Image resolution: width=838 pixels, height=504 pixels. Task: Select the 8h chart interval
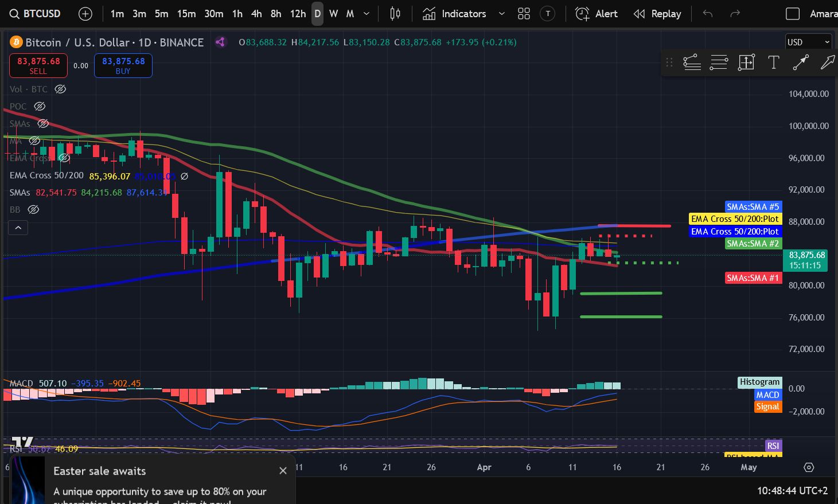[276, 14]
